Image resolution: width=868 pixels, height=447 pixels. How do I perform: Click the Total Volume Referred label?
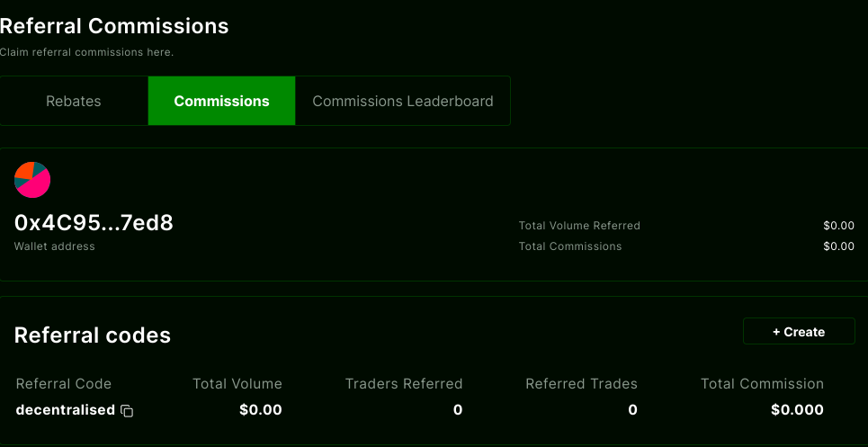(579, 226)
